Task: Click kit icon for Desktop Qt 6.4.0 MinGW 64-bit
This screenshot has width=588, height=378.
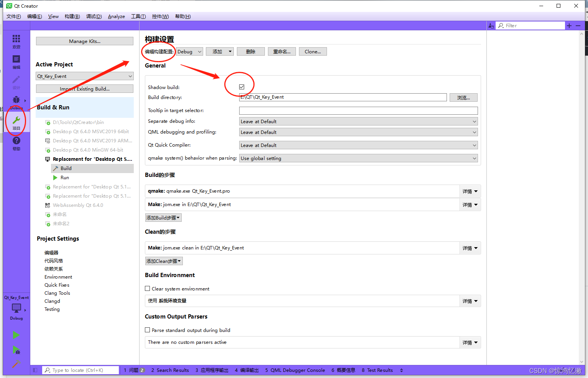Action: pos(48,150)
